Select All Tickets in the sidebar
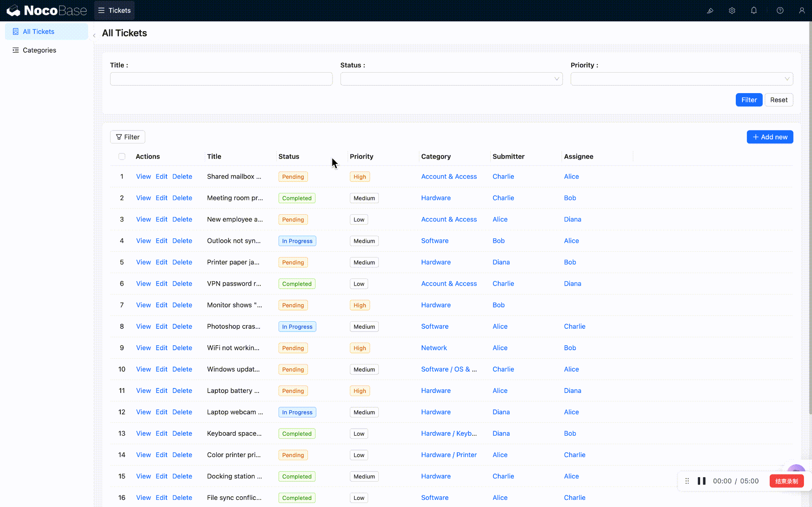The height and width of the screenshot is (507, 812). coord(38,32)
